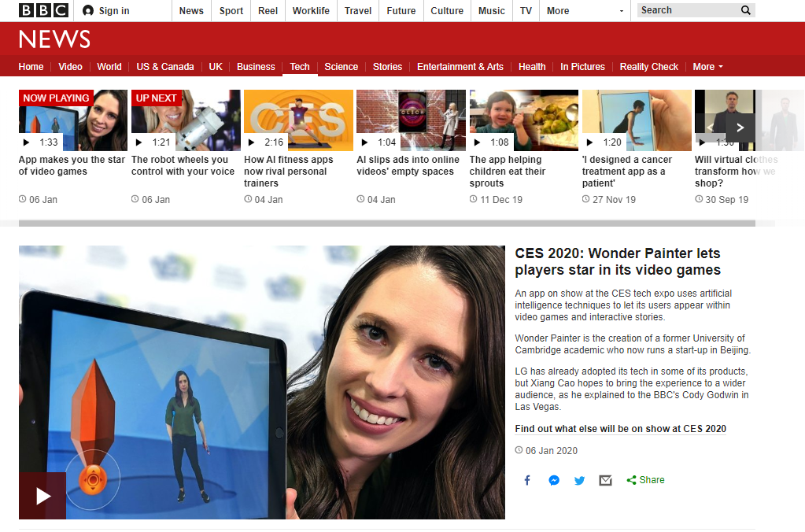Open the Sport top menu item

231,11
